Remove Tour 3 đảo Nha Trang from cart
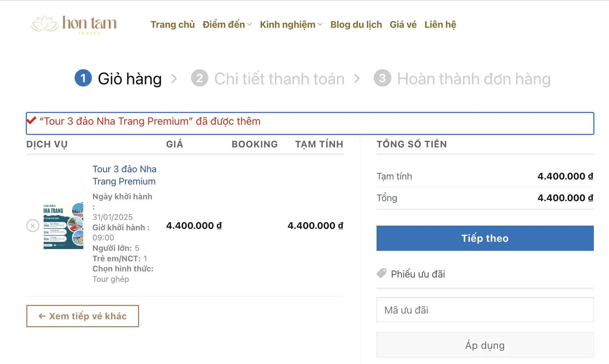The width and height of the screenshot is (609, 364). 33,226
